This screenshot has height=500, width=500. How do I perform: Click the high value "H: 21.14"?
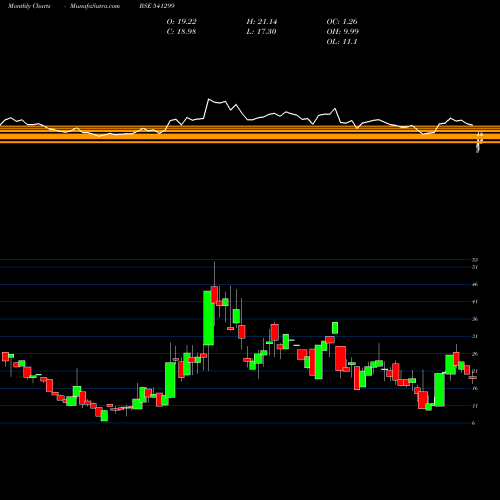pos(262,22)
